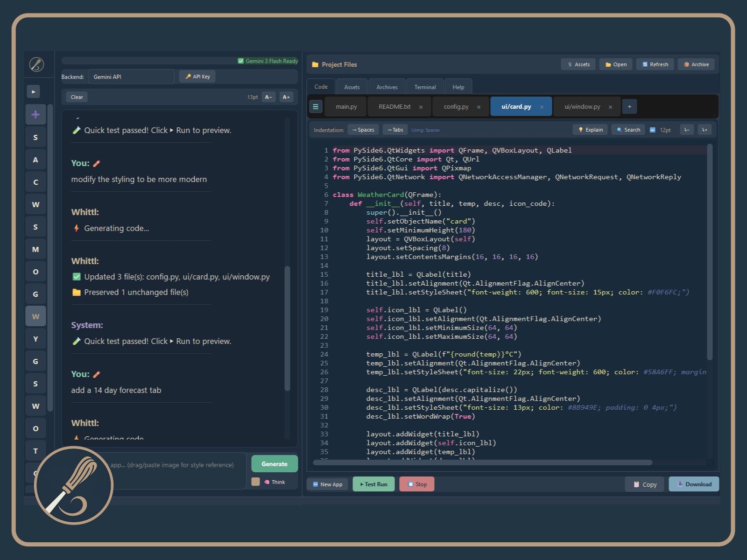Refresh the Project Files

click(655, 64)
